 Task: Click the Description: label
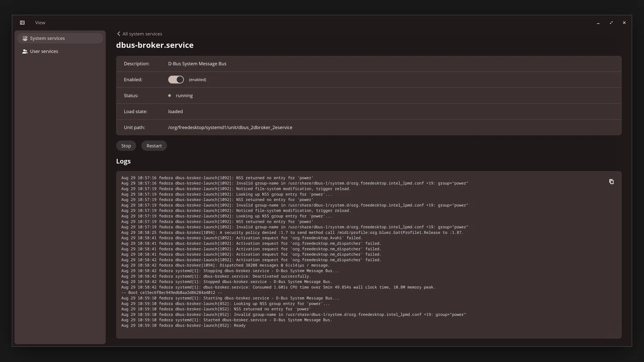tap(136, 64)
